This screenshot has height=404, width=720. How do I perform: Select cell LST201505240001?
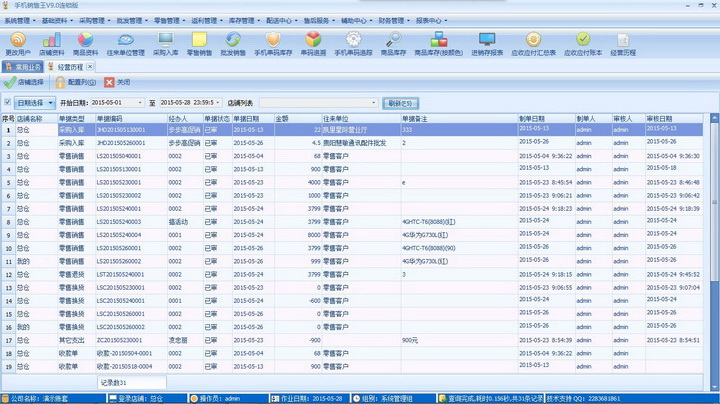tap(131, 275)
